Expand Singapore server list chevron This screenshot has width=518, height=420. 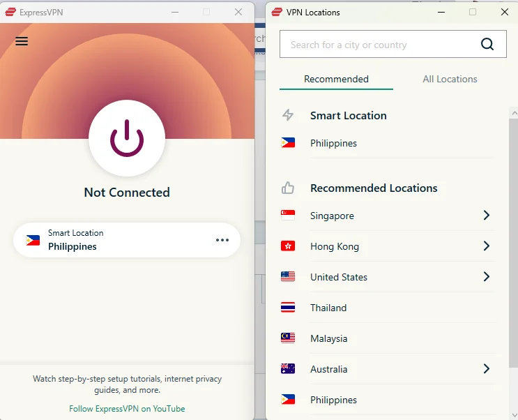487,216
